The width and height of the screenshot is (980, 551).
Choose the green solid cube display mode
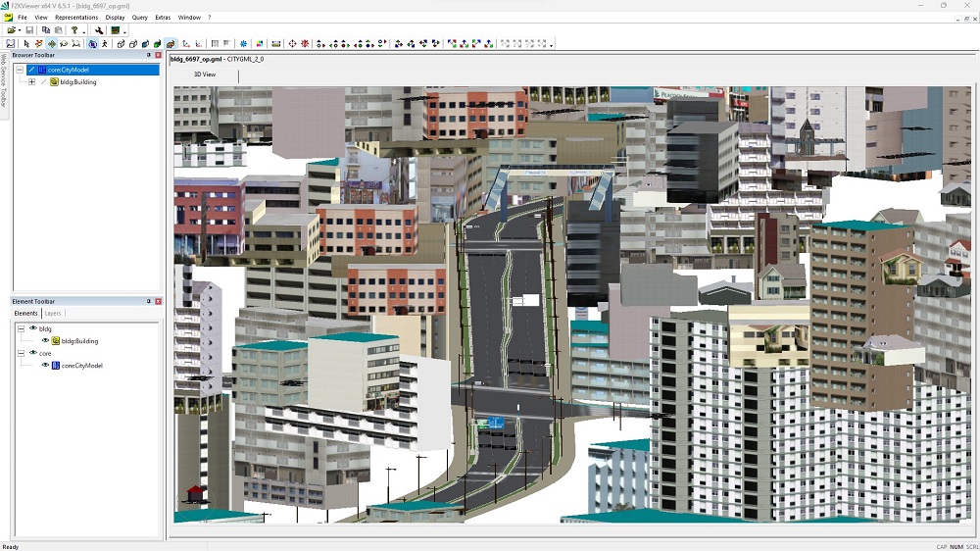click(158, 44)
